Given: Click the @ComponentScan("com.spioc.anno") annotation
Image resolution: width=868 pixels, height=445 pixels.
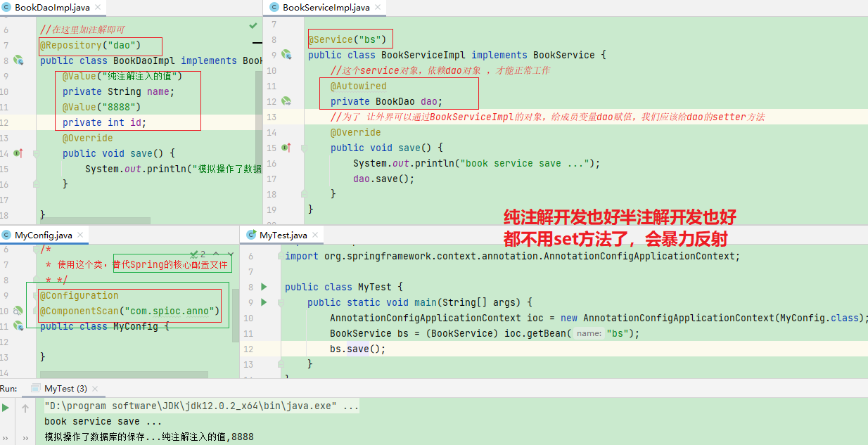Looking at the screenshot, I should click(x=130, y=311).
